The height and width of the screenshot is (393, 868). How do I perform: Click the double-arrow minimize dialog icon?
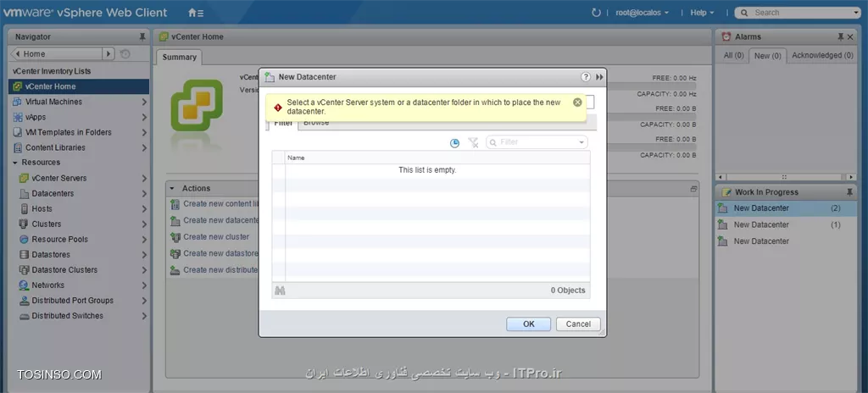click(x=599, y=77)
